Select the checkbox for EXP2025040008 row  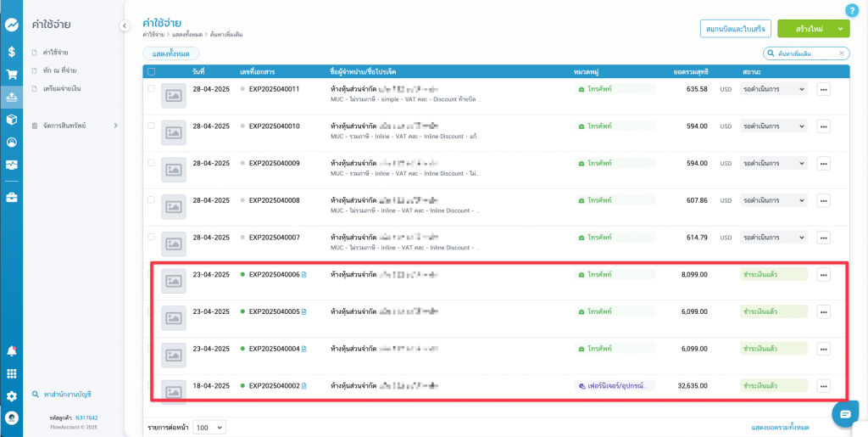point(152,200)
